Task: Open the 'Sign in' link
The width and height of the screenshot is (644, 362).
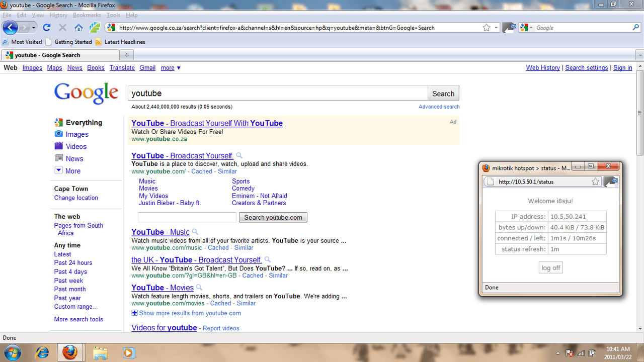Action: (x=622, y=68)
